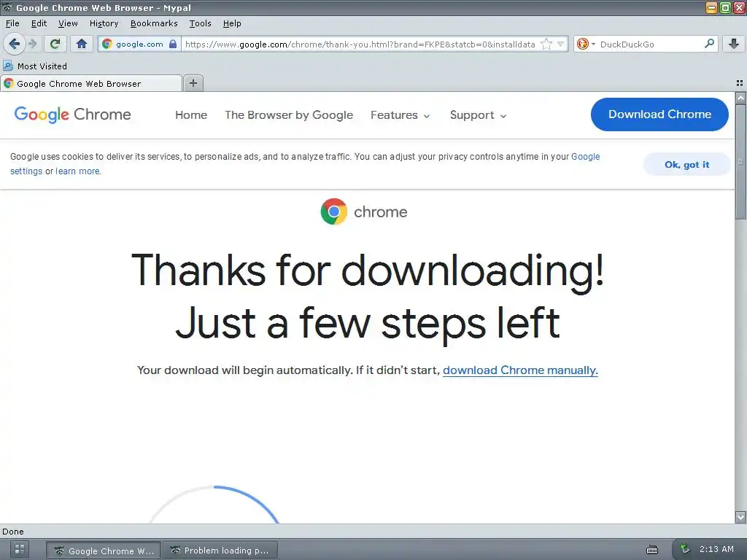The image size is (747, 560).
Task: Click the keyboard tray icon
Action: pos(652,550)
